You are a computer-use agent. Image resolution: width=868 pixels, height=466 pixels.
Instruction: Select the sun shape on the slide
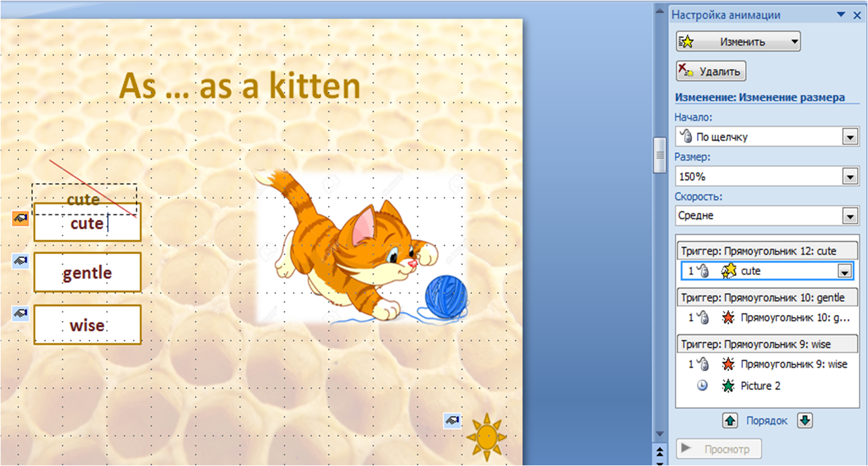pyautogui.click(x=487, y=436)
